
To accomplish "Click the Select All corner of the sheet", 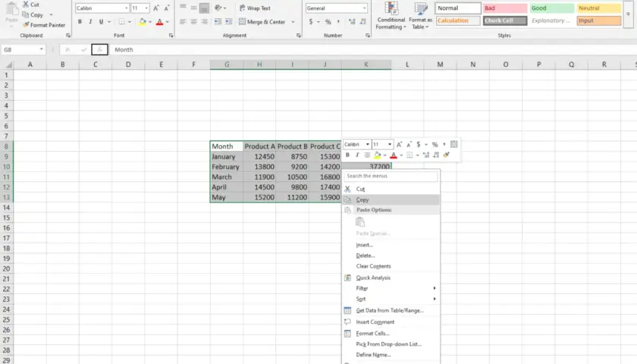I will 7,64.
